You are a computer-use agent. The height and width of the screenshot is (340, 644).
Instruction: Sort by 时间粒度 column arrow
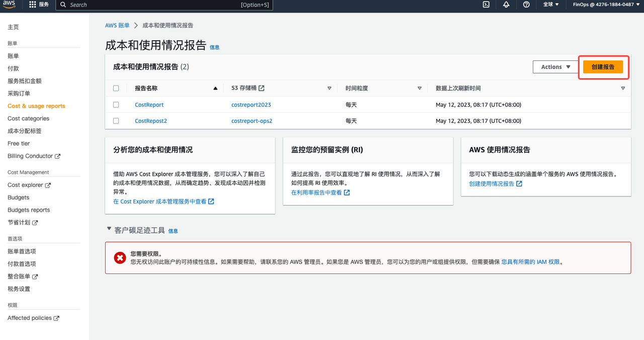pyautogui.click(x=420, y=88)
